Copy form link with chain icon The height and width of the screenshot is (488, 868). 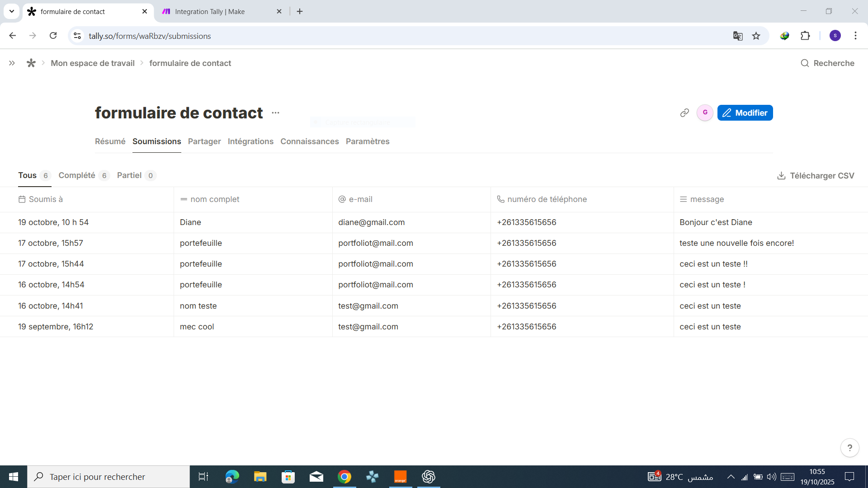tap(684, 113)
